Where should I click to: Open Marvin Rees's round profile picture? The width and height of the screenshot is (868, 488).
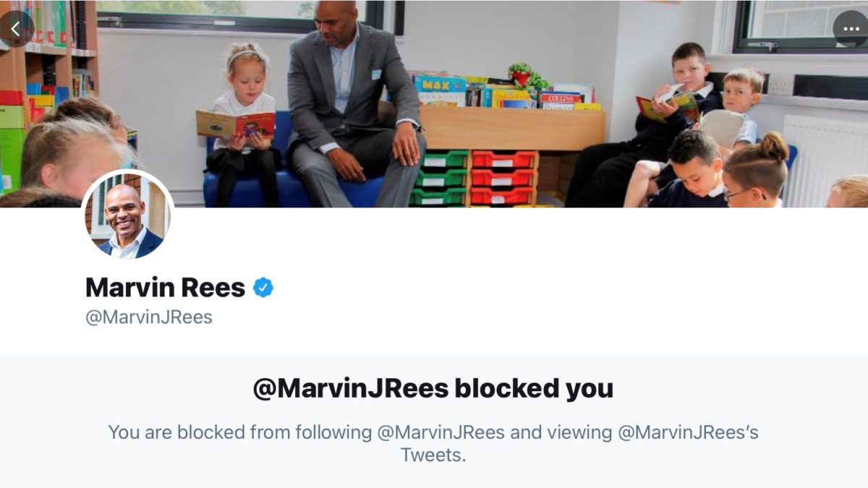point(127,215)
